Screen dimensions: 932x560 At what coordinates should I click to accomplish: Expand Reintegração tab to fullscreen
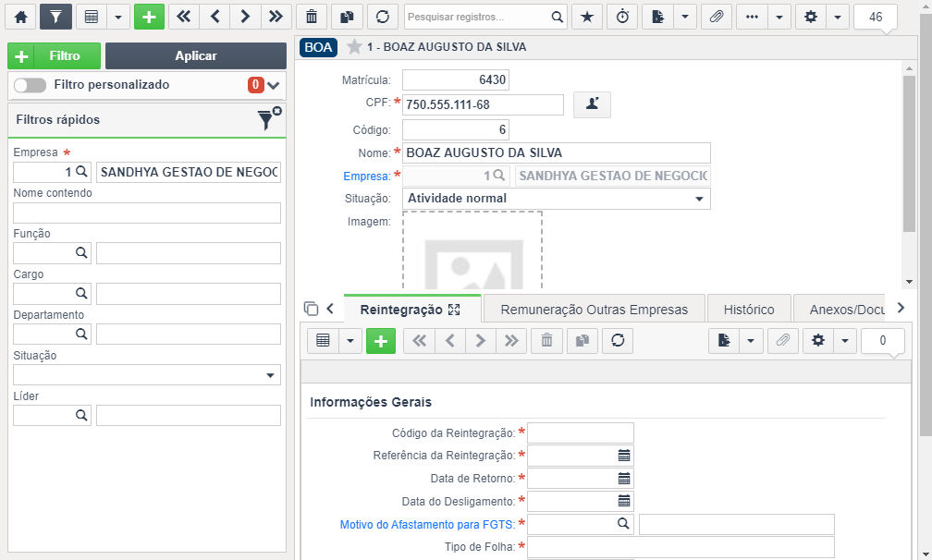tap(454, 310)
